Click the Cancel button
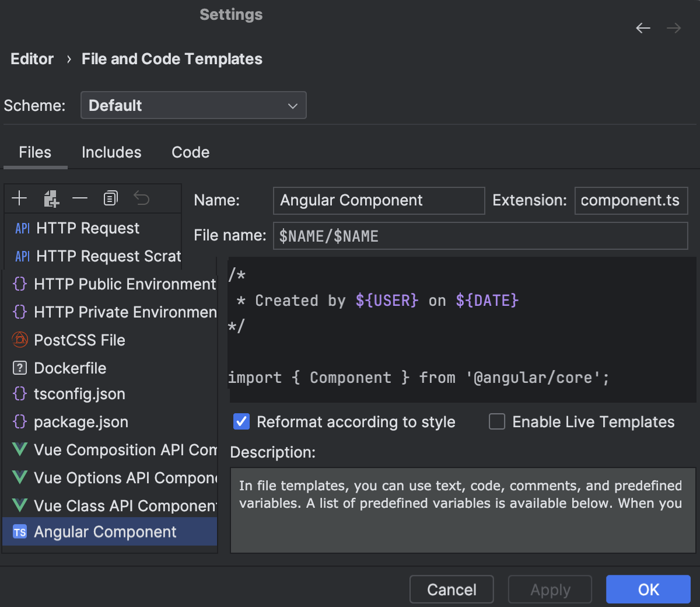Screen dimensions: 700x607 click(451, 589)
